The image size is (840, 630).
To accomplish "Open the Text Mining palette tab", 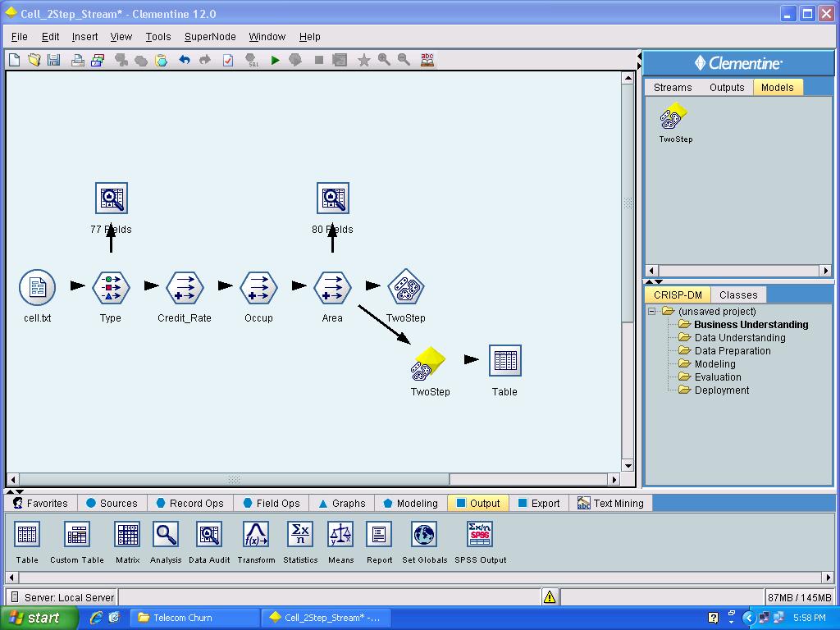I will click(610, 503).
